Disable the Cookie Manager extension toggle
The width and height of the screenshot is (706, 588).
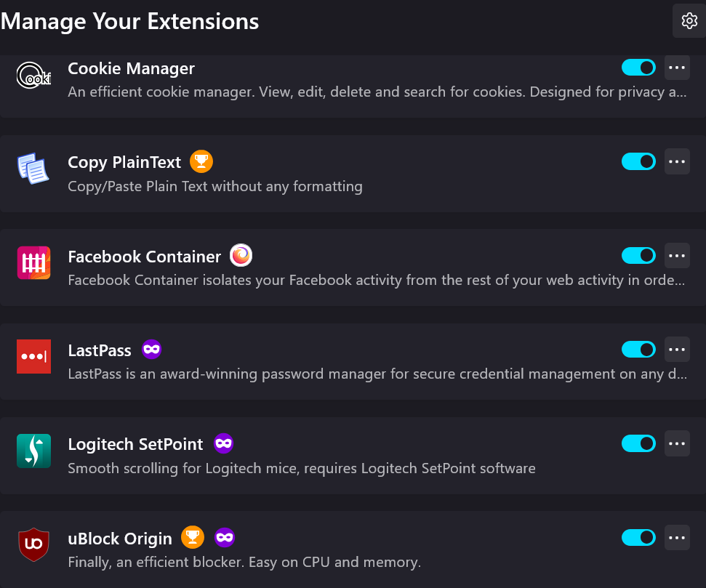[x=638, y=68]
